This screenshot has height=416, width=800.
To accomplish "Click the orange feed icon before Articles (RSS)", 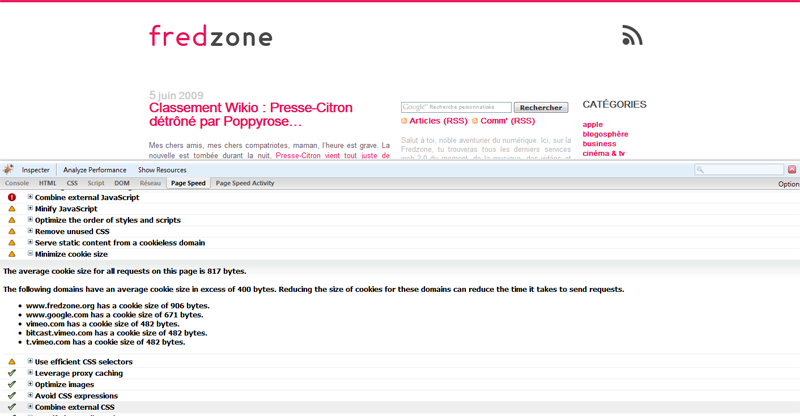I will 404,121.
